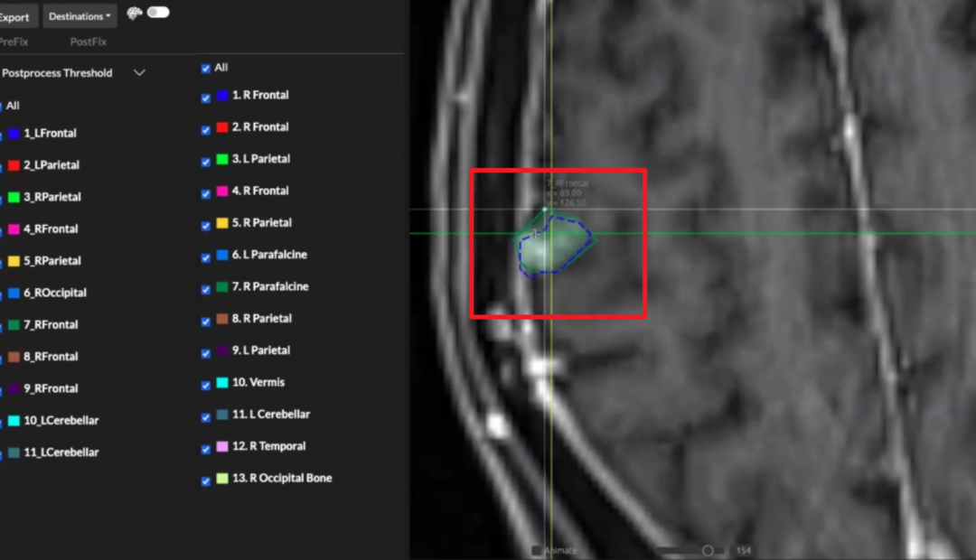Click dark green swatch of 7. R Parafalcine

tap(222, 287)
